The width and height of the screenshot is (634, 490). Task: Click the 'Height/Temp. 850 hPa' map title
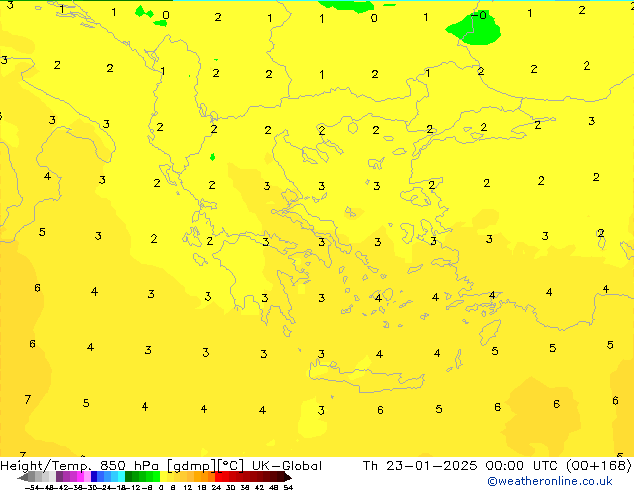point(80,466)
